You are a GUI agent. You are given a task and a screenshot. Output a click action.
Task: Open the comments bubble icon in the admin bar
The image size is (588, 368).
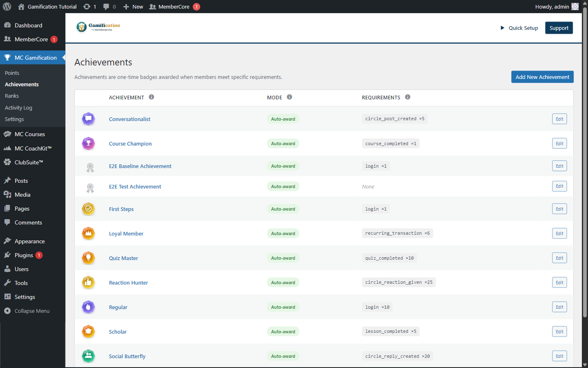point(106,7)
